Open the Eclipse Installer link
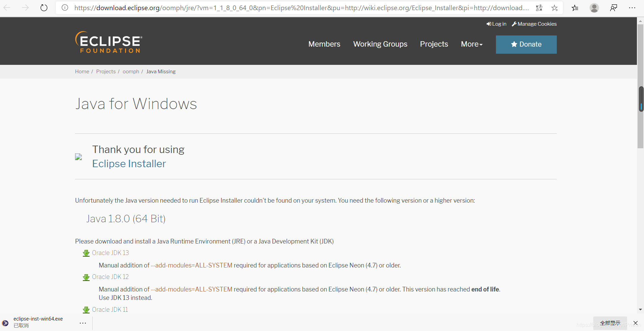 (x=129, y=164)
